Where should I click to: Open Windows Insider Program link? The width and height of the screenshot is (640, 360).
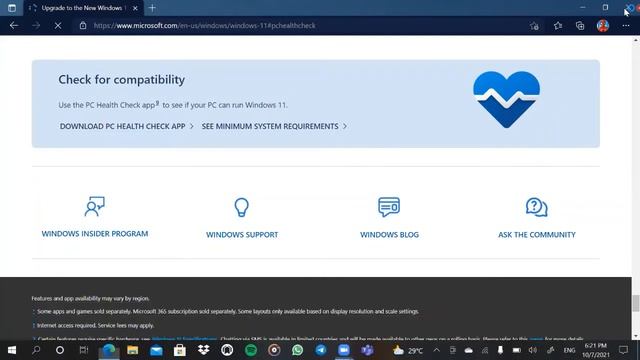[95, 233]
